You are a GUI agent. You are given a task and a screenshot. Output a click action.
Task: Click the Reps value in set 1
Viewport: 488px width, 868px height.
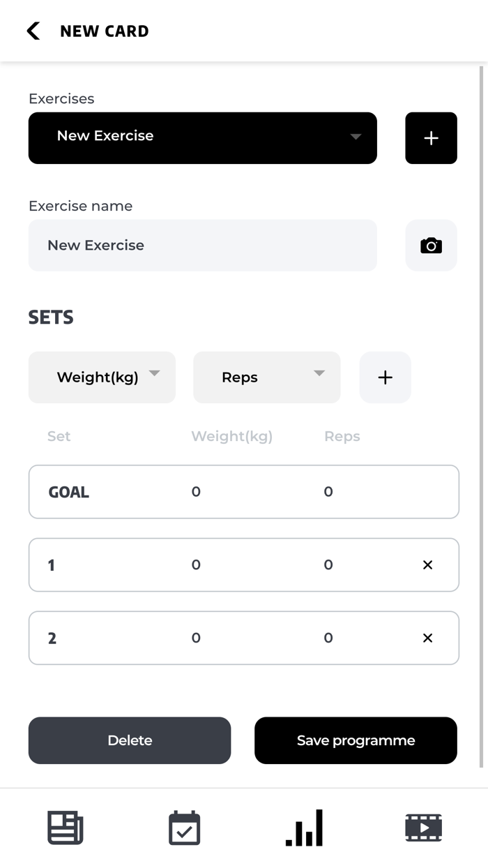328,564
